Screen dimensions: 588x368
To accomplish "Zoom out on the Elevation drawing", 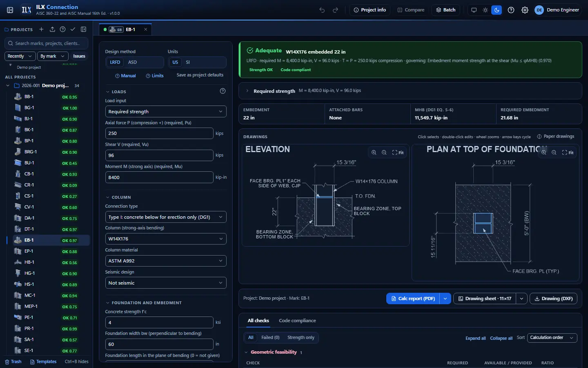I will click(x=384, y=153).
